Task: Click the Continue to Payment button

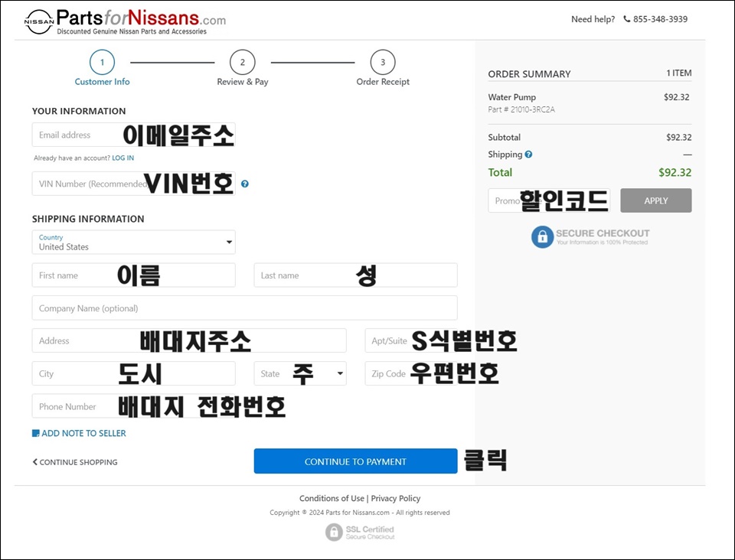Action: coord(355,461)
